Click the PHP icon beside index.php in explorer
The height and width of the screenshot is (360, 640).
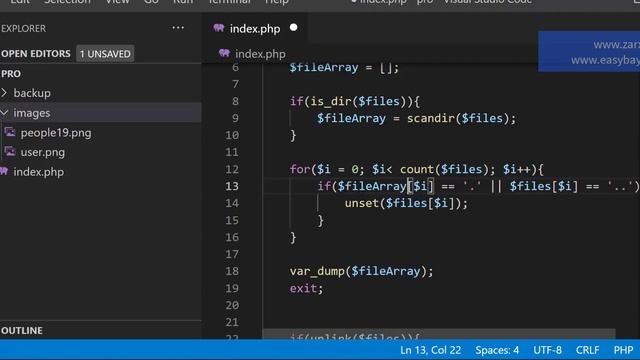[x=4, y=171]
